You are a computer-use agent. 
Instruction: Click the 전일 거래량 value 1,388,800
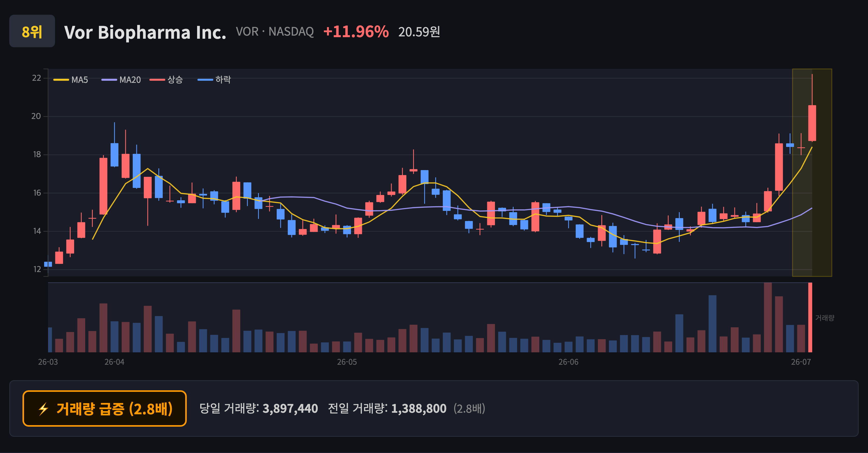(419, 409)
